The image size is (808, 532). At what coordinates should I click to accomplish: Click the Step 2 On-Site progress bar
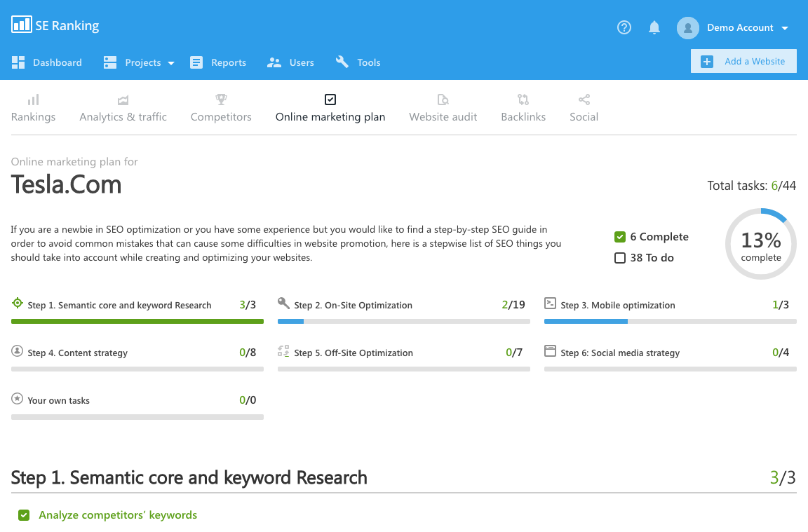[403, 321]
